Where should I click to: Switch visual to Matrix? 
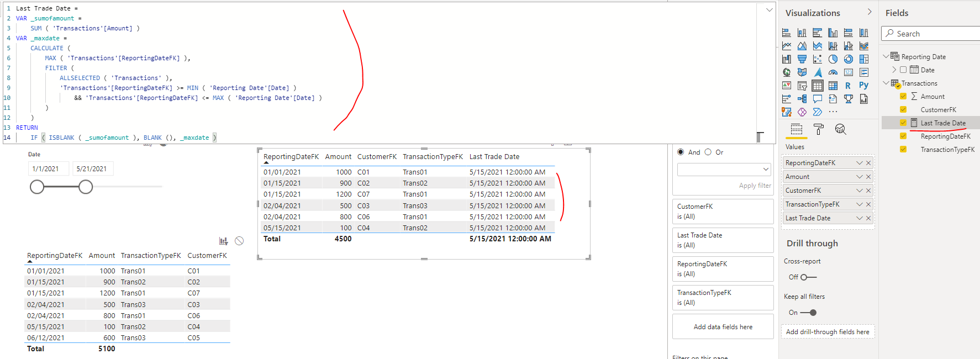click(833, 86)
